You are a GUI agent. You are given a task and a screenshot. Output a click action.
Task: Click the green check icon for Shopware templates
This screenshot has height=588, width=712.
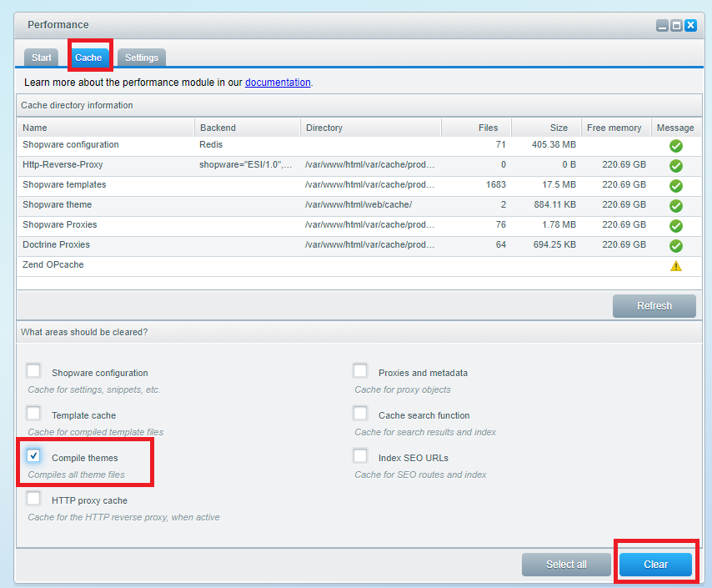click(675, 186)
